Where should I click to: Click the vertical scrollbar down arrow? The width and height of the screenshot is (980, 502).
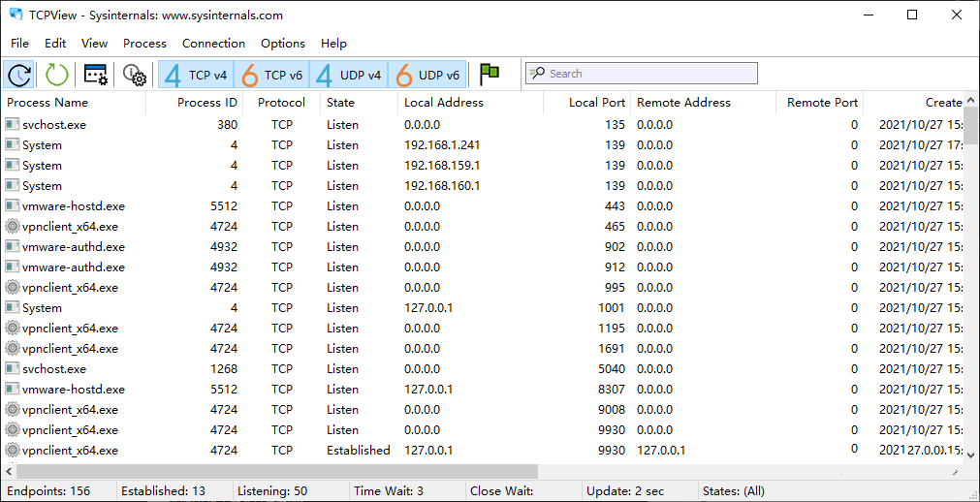click(971, 455)
